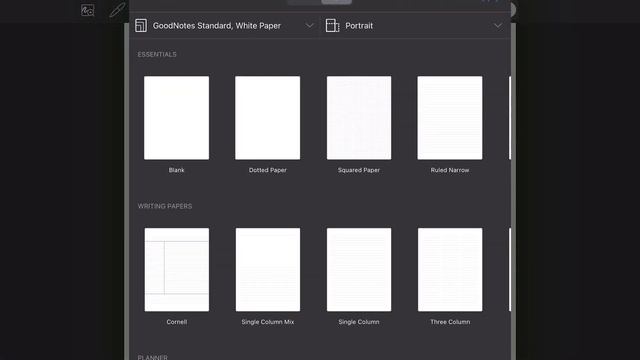The height and width of the screenshot is (360, 640).
Task: Choose the Single Column Mix template thumbnail
Action: [268, 270]
